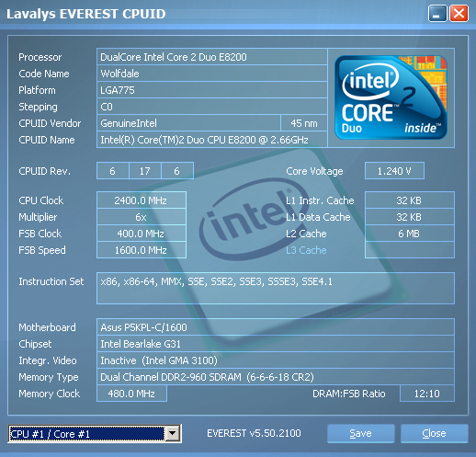476x457 pixels.
Task: Click the Core Voltage label
Action: [x=314, y=171]
